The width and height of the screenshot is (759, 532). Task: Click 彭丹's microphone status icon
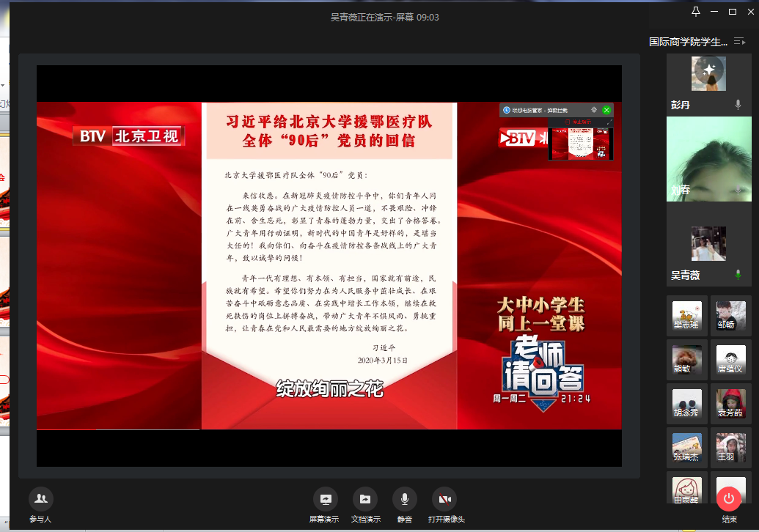(x=738, y=106)
